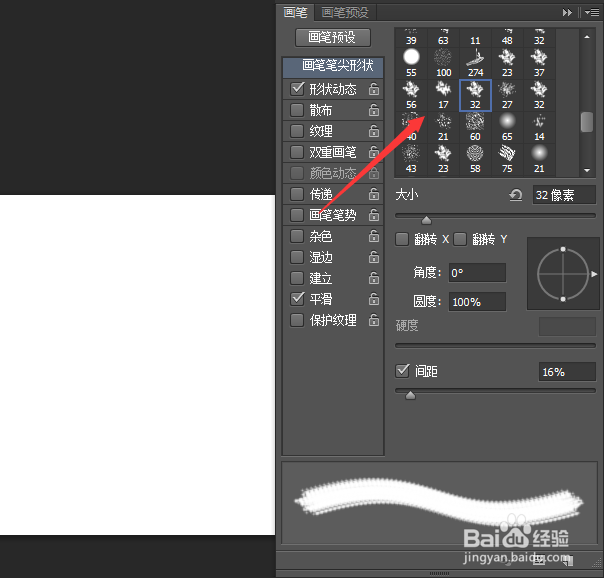Click the brush list scrollbar thumb

[587, 122]
